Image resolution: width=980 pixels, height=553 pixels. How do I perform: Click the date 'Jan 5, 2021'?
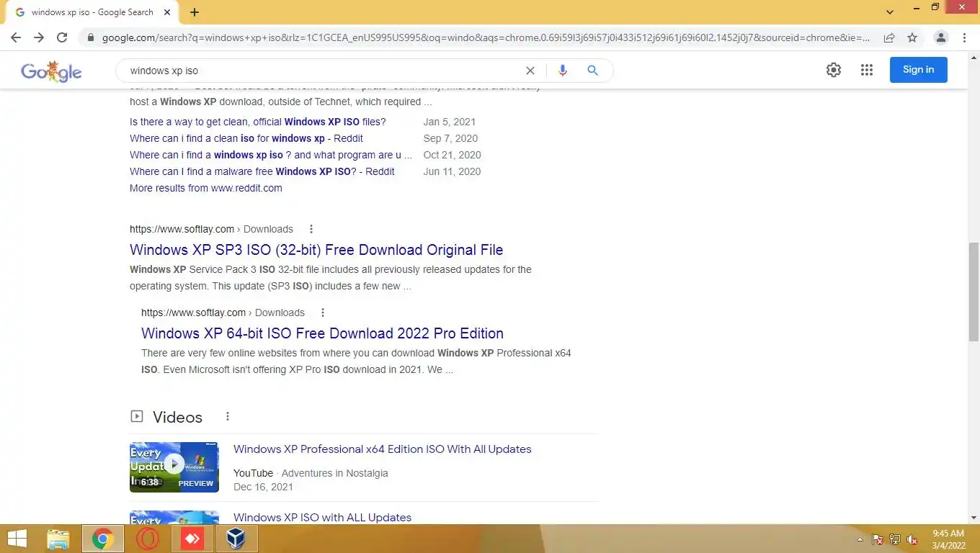pos(450,122)
